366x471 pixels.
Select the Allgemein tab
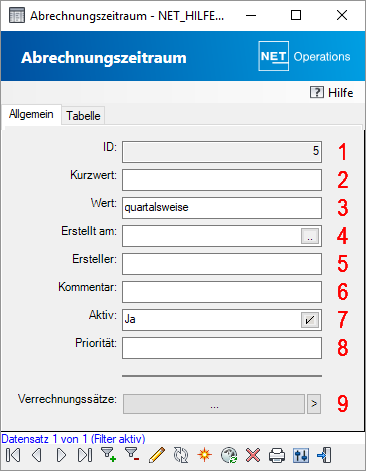coord(31,114)
